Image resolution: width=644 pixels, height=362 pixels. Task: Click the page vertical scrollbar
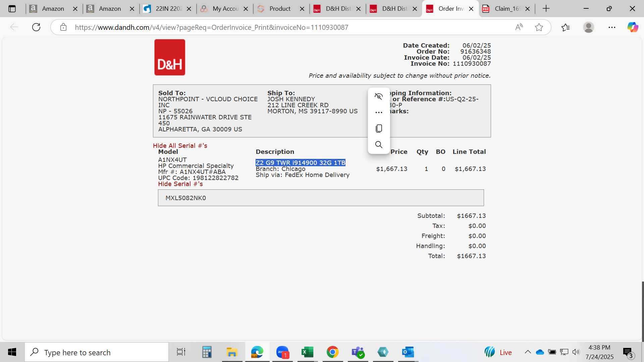(x=642, y=312)
